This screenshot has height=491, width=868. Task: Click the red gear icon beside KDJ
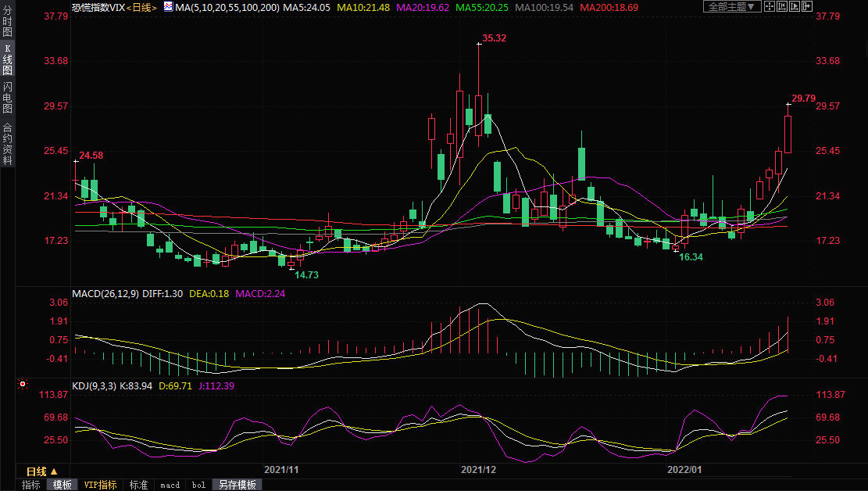(x=23, y=385)
